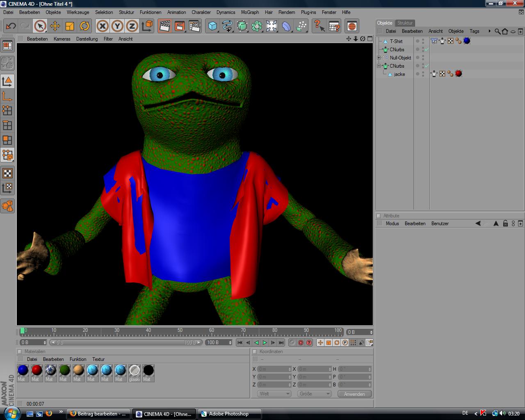The height and width of the screenshot is (420, 525).
Task: Click the Play forward button
Action: point(265,342)
